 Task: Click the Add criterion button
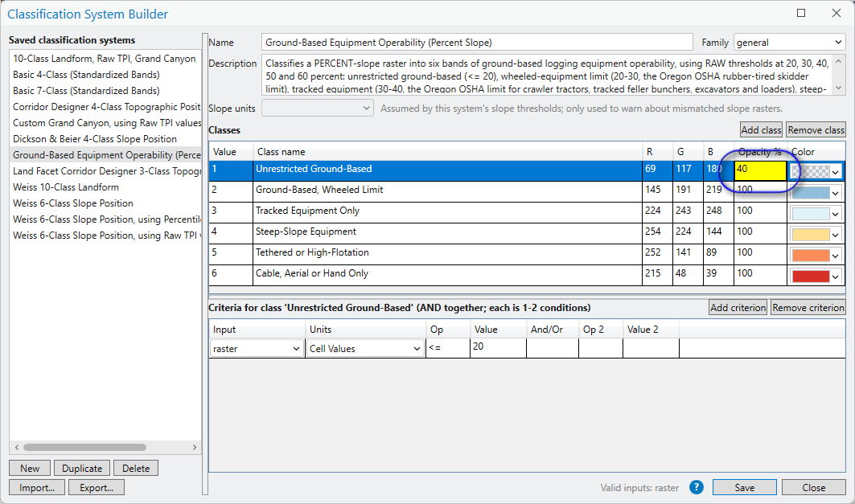click(x=738, y=307)
